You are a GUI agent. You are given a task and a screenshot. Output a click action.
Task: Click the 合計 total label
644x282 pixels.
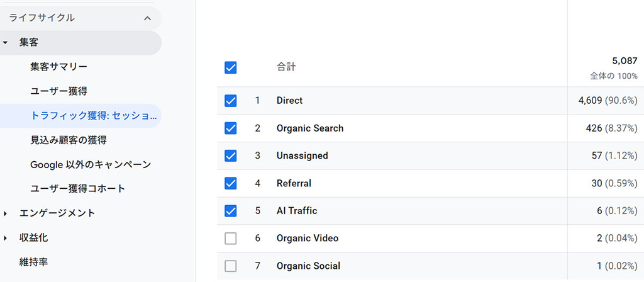pos(286,67)
